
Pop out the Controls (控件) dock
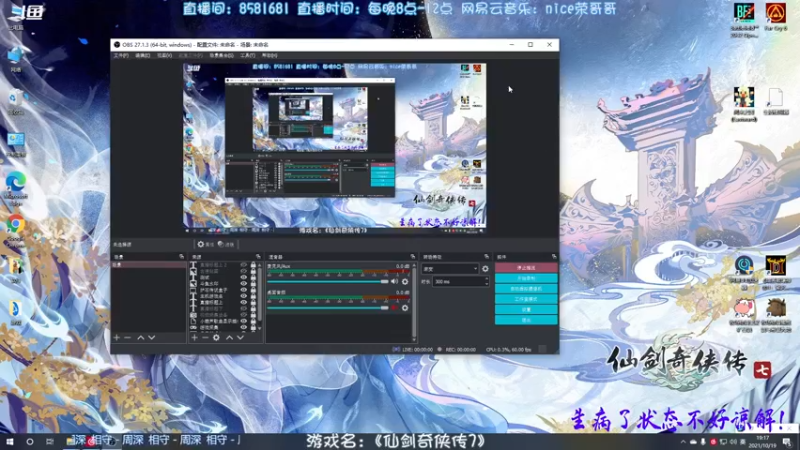tap(554, 257)
